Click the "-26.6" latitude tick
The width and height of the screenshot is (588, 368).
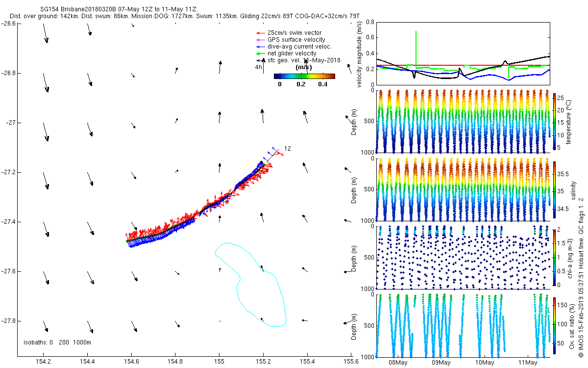(9, 23)
